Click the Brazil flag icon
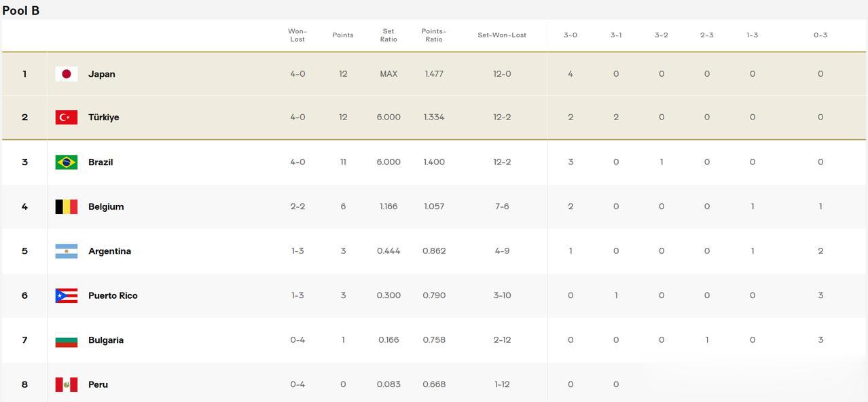This screenshot has height=402, width=868. click(x=67, y=162)
